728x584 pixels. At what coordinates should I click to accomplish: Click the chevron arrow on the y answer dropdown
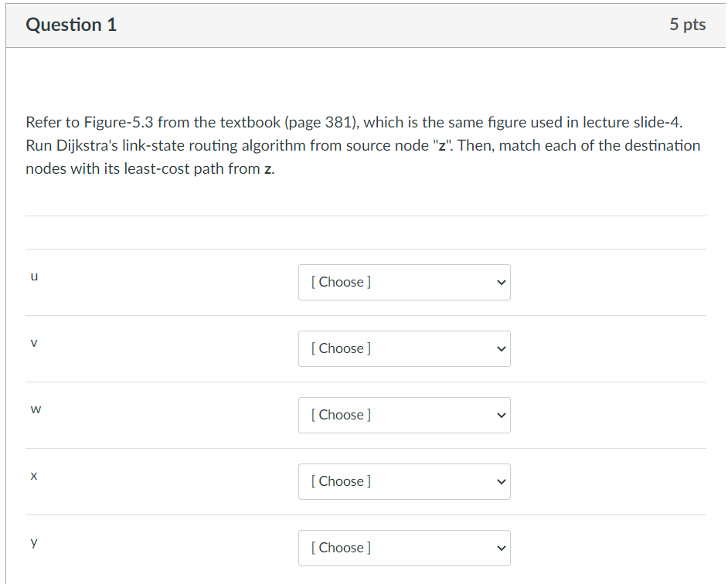[x=501, y=548]
